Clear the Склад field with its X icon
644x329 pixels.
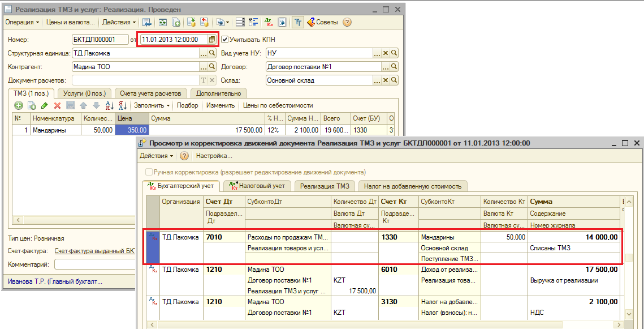pos(386,80)
